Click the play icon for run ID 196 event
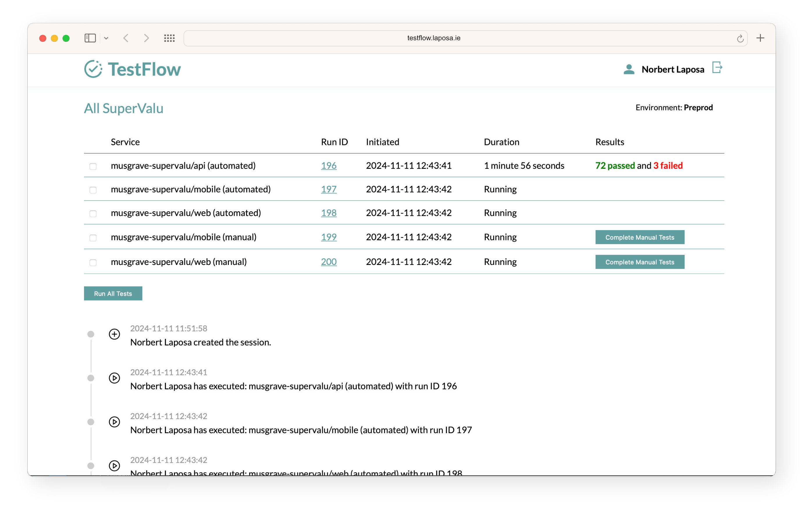This screenshot has height=507, width=812. click(114, 378)
